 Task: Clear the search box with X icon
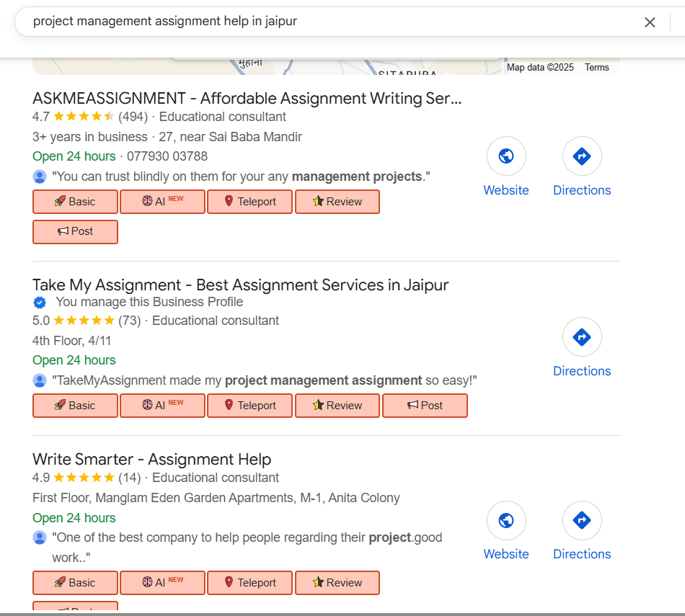(650, 22)
